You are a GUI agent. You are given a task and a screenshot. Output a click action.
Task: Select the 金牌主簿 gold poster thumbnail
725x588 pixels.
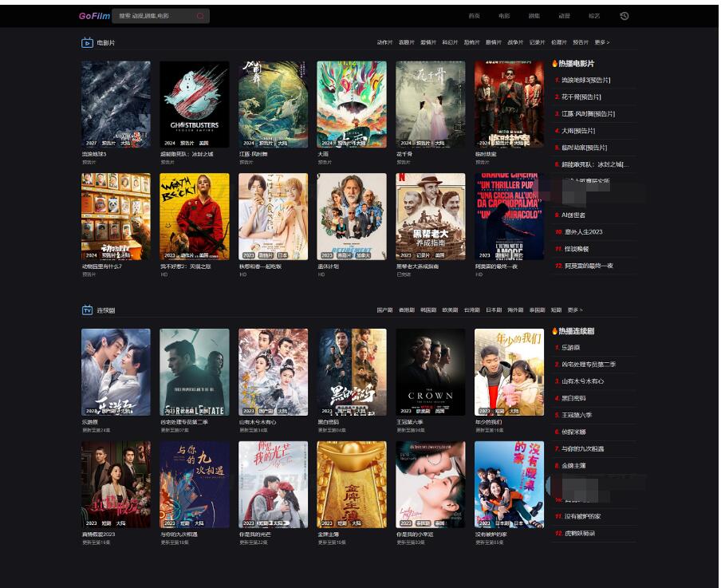pyautogui.click(x=352, y=484)
